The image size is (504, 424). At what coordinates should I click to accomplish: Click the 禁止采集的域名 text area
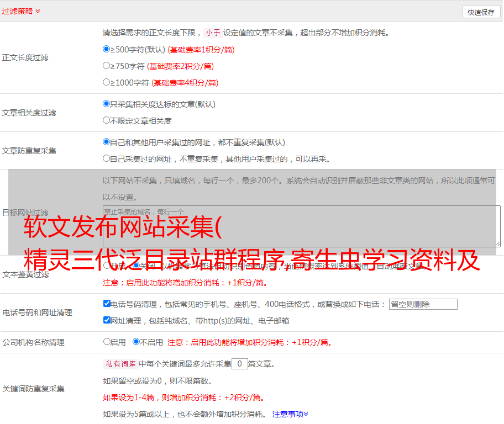pos(301,226)
